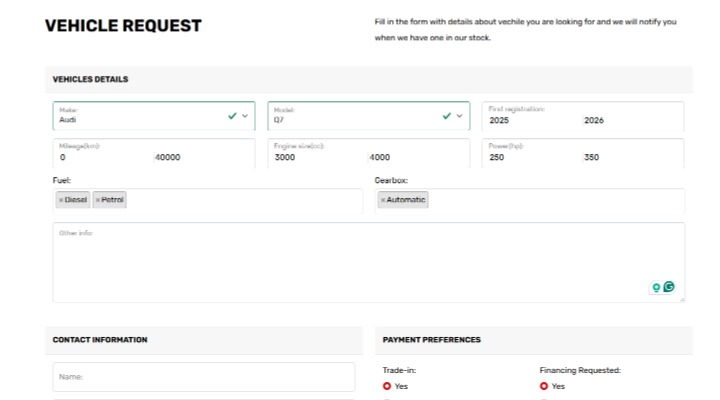720x400 pixels.
Task: Click the Vehicles Details section header
Action: point(90,79)
